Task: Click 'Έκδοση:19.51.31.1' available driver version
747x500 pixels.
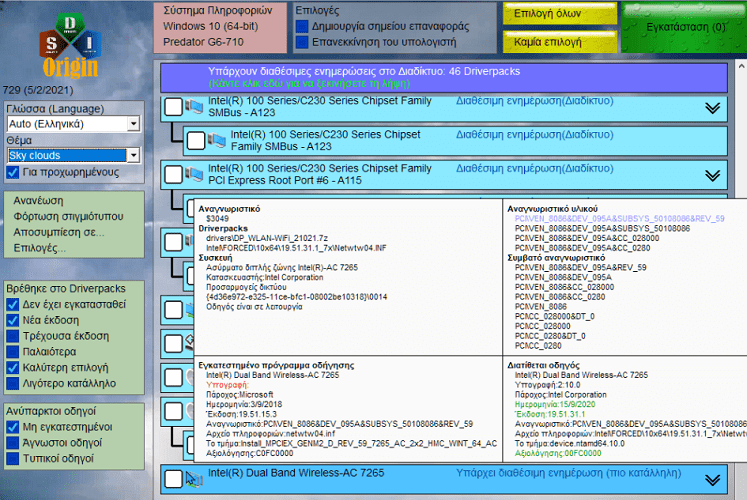Action: click(x=550, y=414)
